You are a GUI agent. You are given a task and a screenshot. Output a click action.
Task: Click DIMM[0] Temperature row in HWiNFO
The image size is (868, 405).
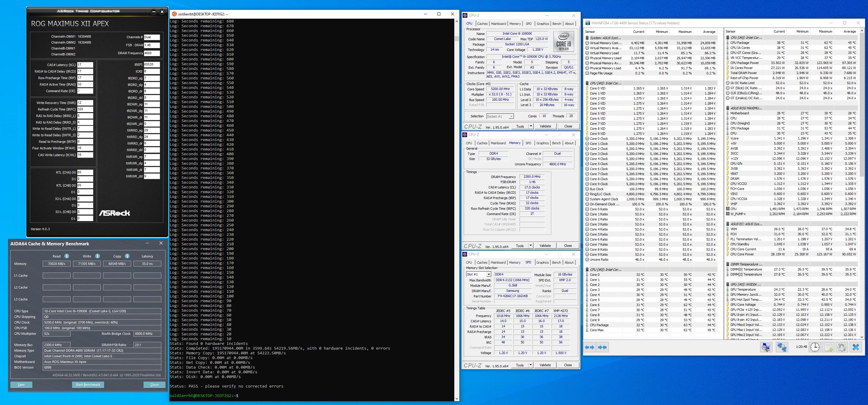pyautogui.click(x=791, y=269)
